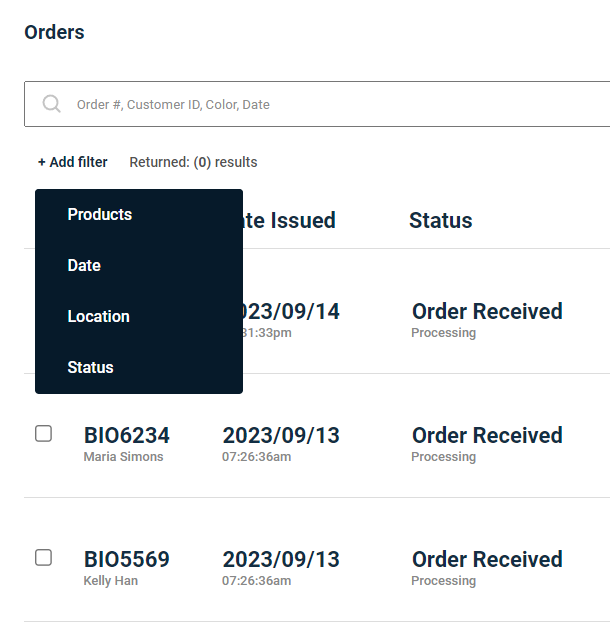Tick the BIO5569 order checkbox
Viewport: 610px width, 634px height.
44,558
